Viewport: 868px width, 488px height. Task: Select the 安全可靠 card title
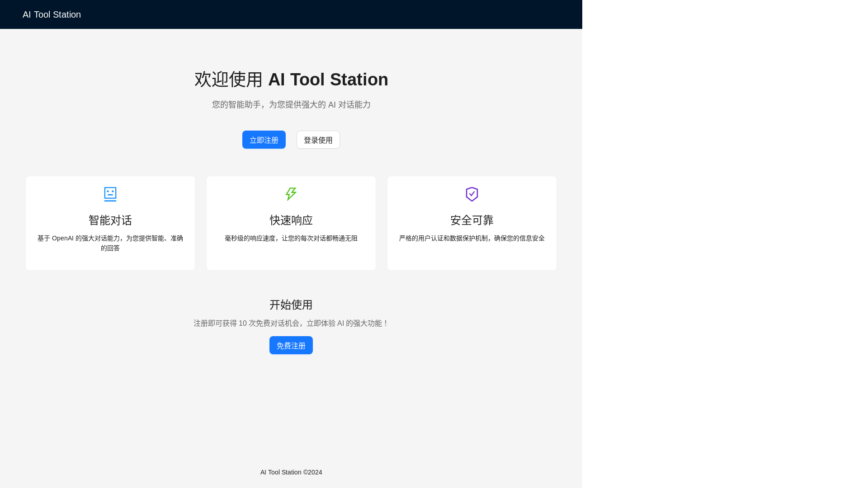[472, 220]
